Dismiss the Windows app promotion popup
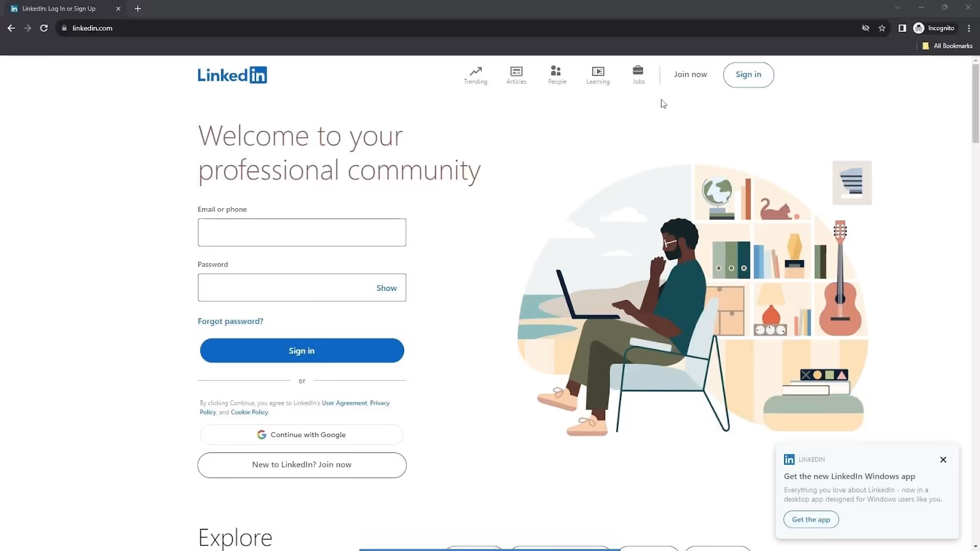Viewport: 980px width, 551px height. click(x=943, y=459)
